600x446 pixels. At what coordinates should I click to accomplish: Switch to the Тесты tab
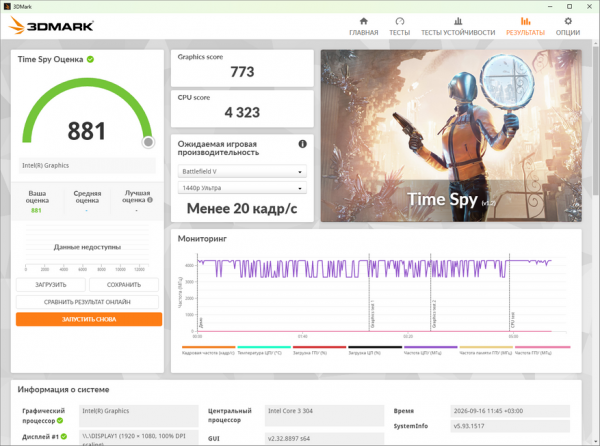click(399, 26)
